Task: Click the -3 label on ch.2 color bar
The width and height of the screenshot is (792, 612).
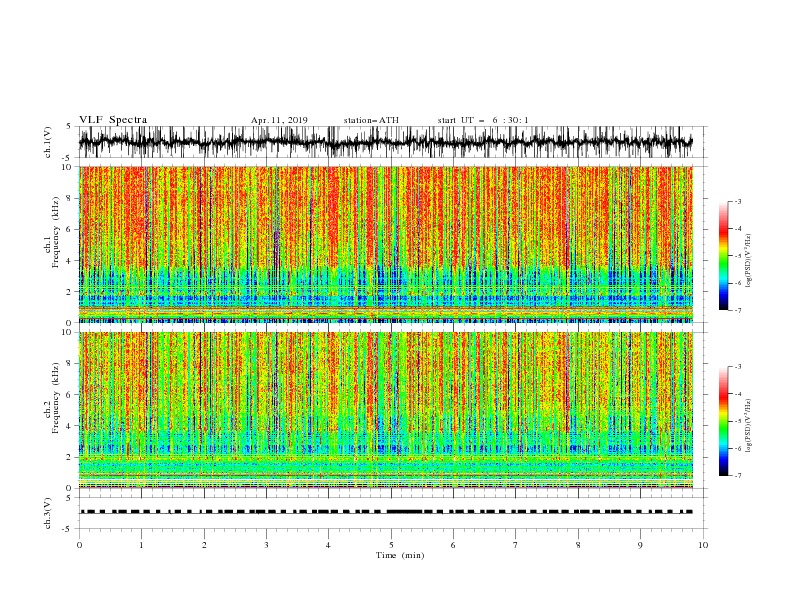Action: point(737,367)
